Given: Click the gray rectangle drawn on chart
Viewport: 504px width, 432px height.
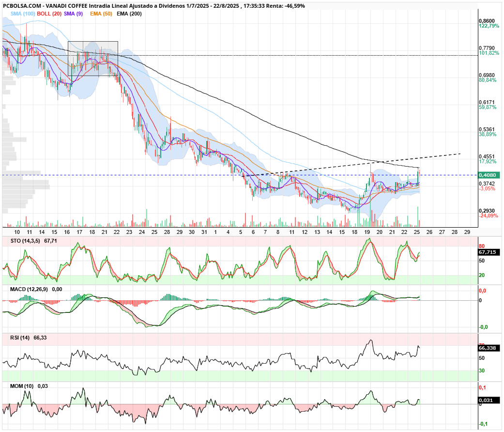Looking at the screenshot, I should point(93,59).
